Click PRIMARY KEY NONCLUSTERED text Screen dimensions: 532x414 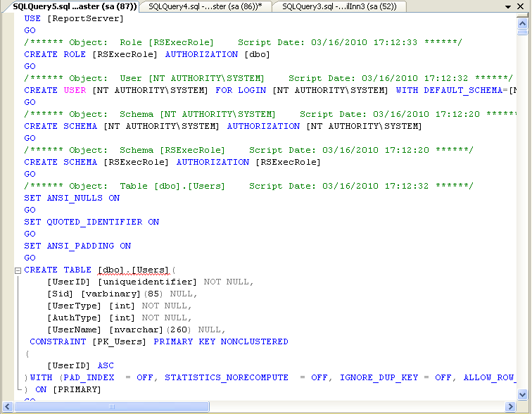(221, 341)
